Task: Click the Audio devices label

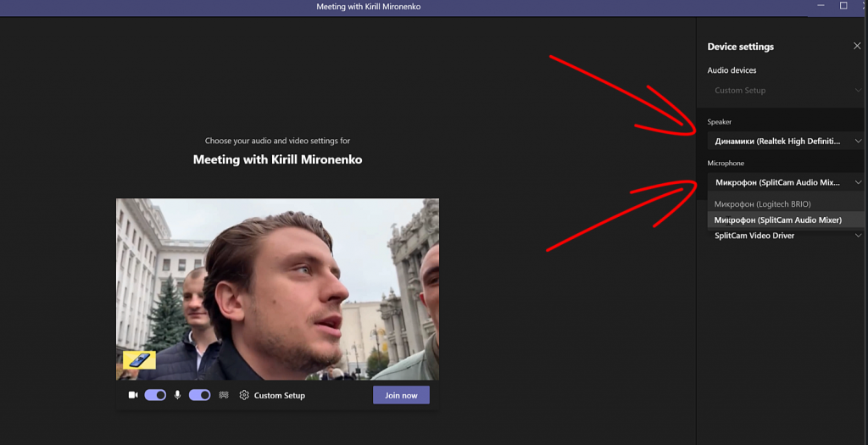Action: point(732,70)
